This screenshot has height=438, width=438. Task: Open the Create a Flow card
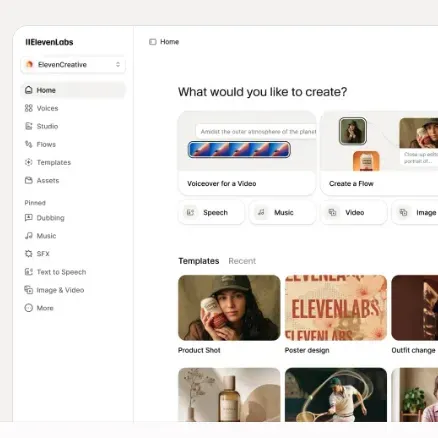pos(379,153)
